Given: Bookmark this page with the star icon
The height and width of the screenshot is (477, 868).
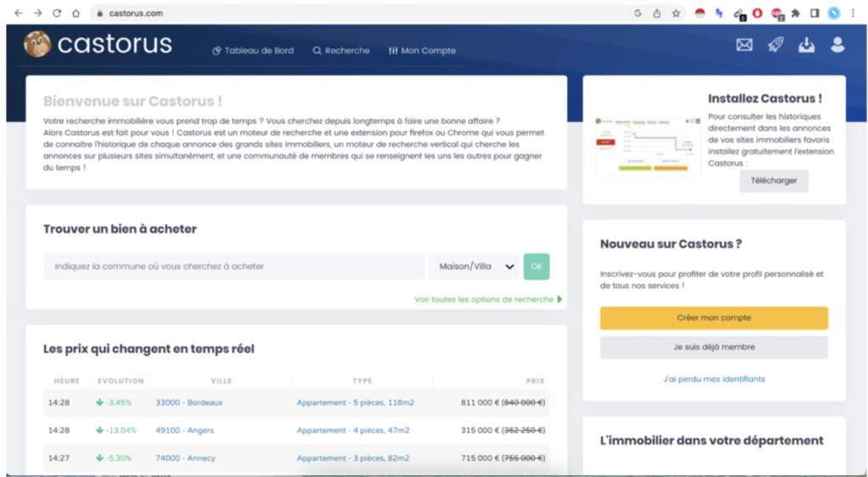Looking at the screenshot, I should (x=676, y=14).
